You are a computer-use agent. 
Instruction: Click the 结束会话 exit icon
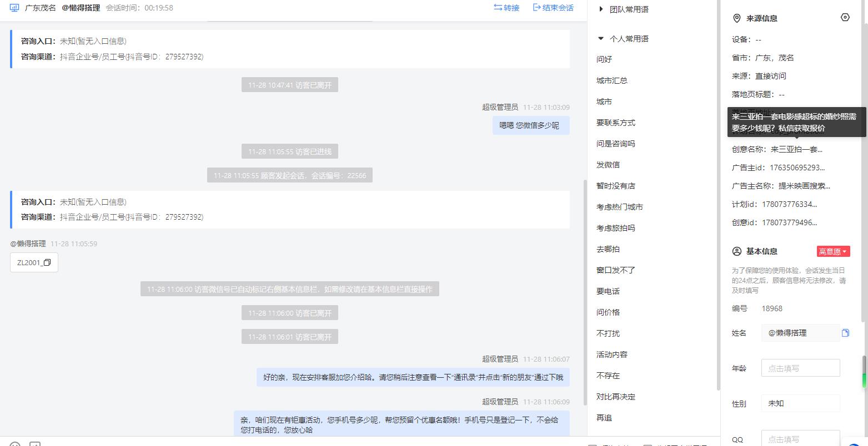point(536,8)
